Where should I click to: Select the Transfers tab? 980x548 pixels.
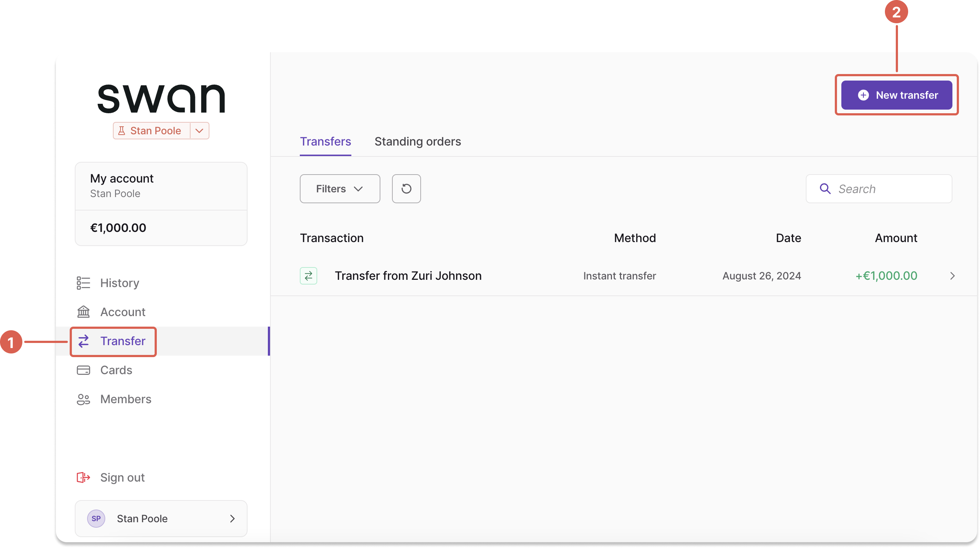(325, 142)
